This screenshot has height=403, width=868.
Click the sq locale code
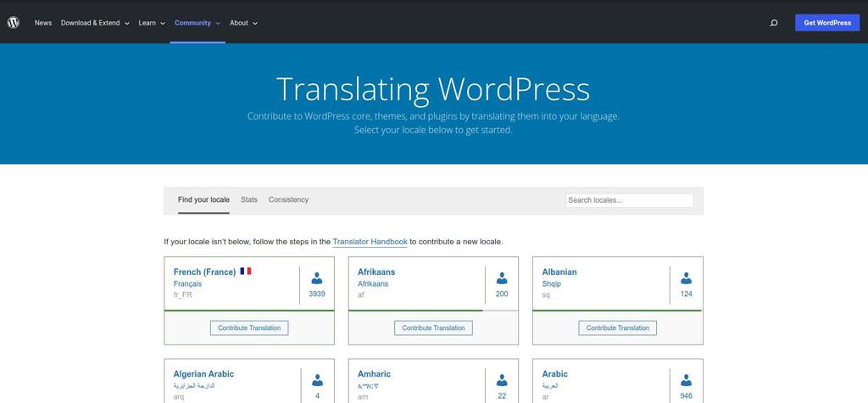coord(546,295)
